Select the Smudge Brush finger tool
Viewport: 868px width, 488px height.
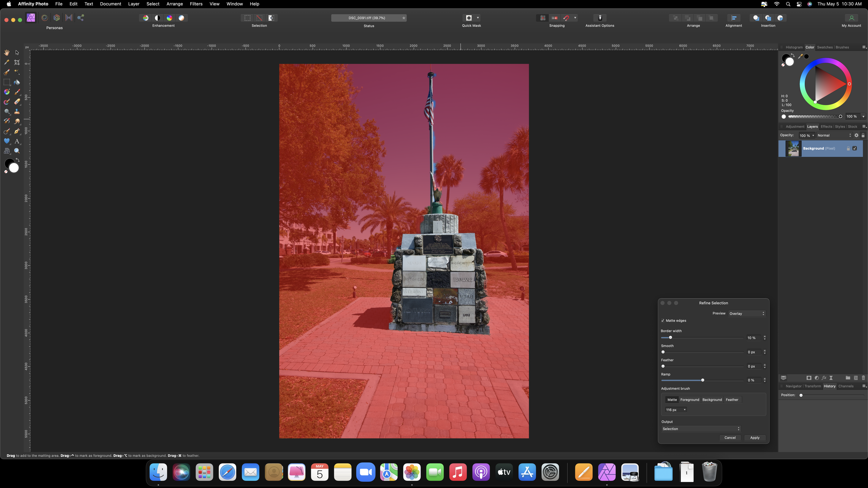click(x=17, y=121)
